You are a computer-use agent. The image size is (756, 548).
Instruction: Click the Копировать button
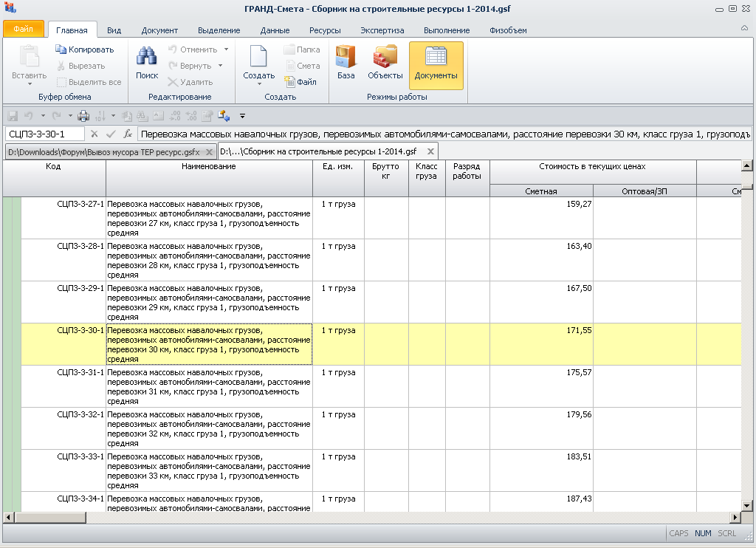[84, 49]
